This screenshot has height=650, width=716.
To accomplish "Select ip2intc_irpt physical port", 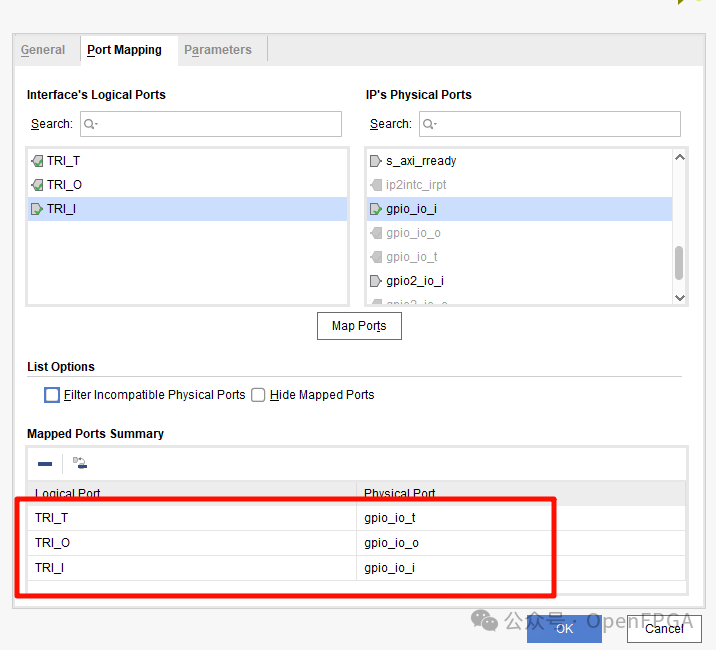I will pyautogui.click(x=519, y=185).
